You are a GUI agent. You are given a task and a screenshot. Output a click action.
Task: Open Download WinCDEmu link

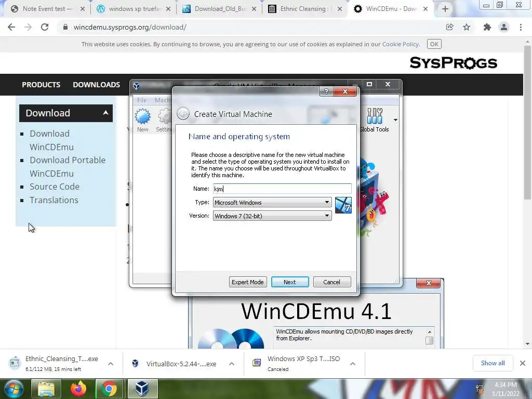point(51,140)
